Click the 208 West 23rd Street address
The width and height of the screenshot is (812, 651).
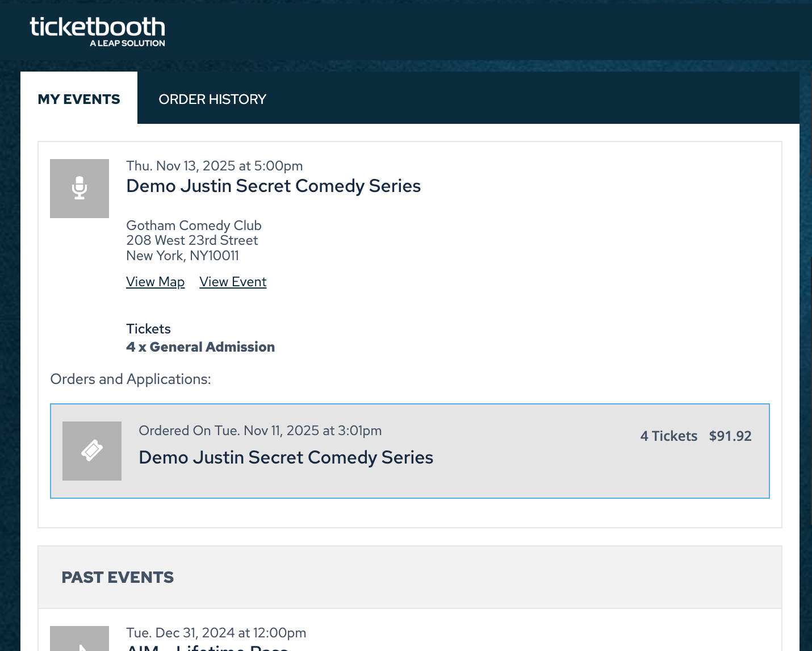click(x=192, y=240)
